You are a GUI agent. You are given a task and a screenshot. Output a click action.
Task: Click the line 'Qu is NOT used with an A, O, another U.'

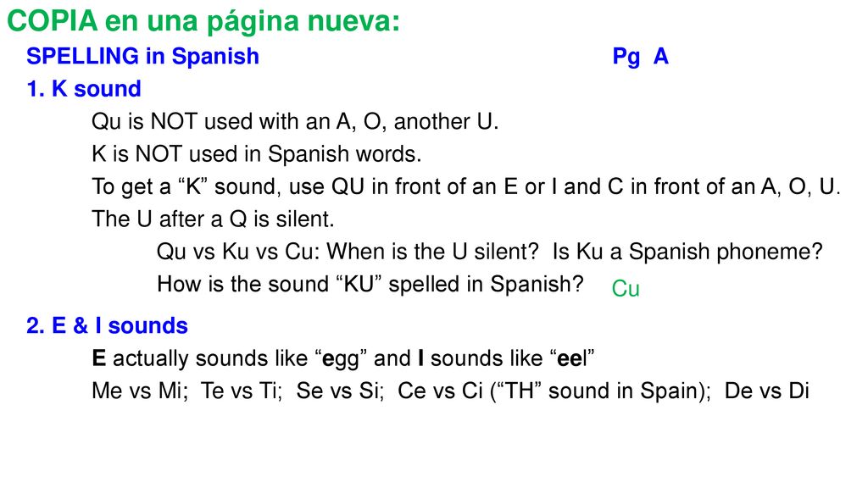pyautogui.click(x=295, y=122)
